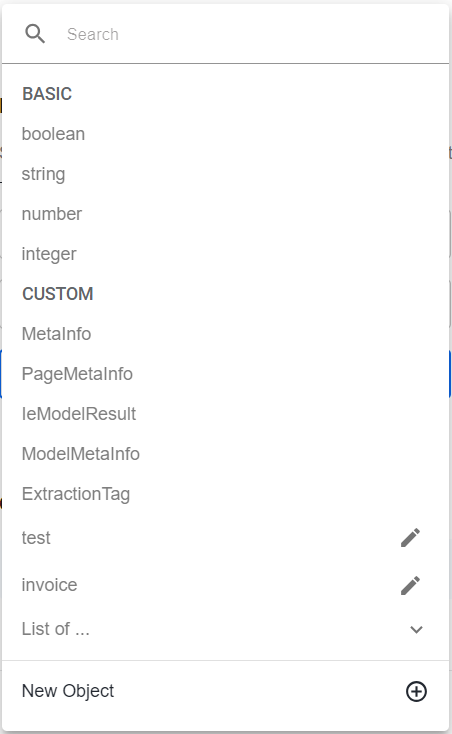Expand the List of ... chevron
Viewport: 452px width, 734px height.
(x=416, y=630)
